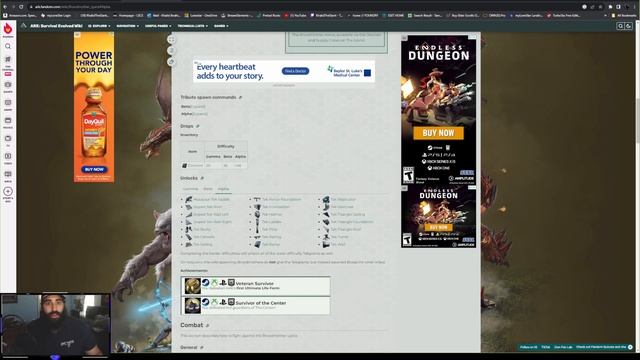640x360 pixels.
Task: Open the TV section in Fandom sidebar
Action: point(8,140)
